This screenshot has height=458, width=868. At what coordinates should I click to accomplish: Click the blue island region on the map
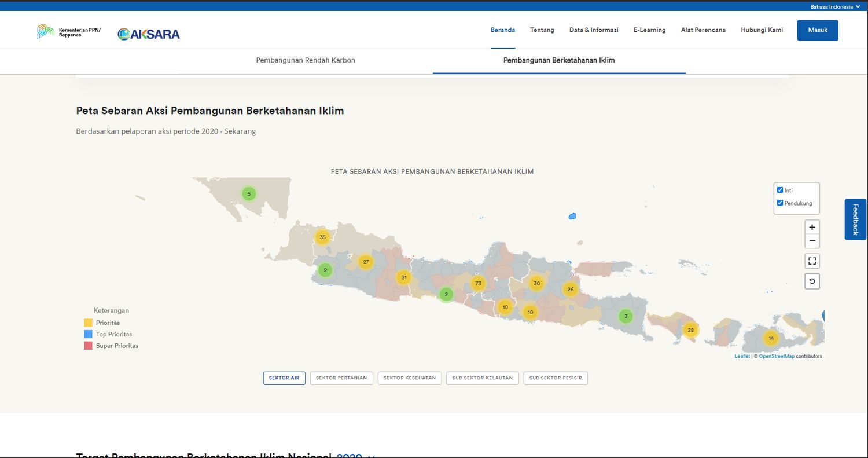572,217
